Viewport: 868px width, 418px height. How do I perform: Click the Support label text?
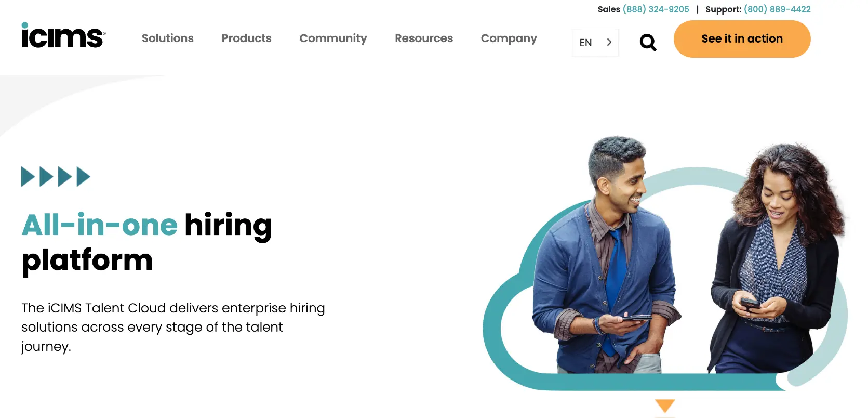pos(723,9)
